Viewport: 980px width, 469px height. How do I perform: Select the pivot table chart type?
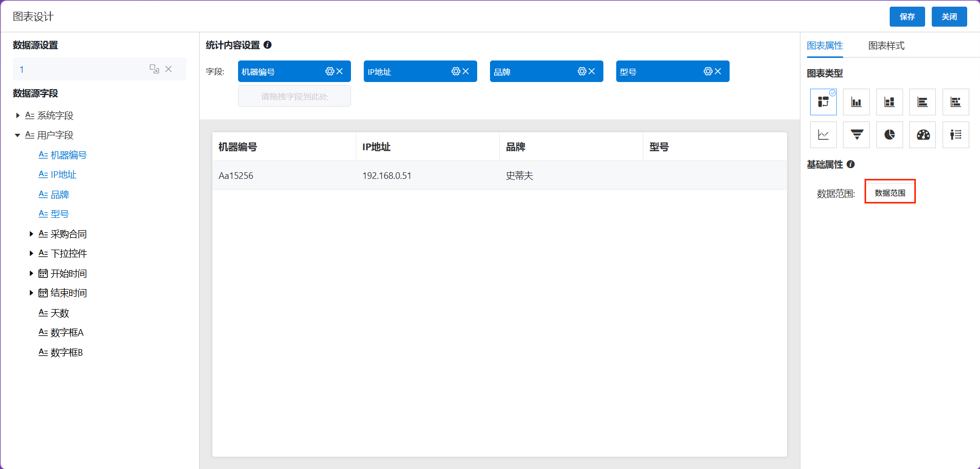point(824,102)
